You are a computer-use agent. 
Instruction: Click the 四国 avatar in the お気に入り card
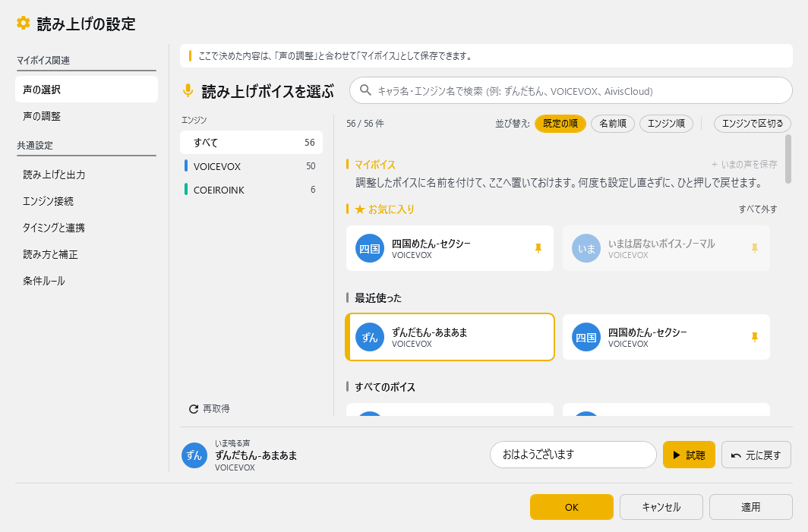(x=370, y=248)
